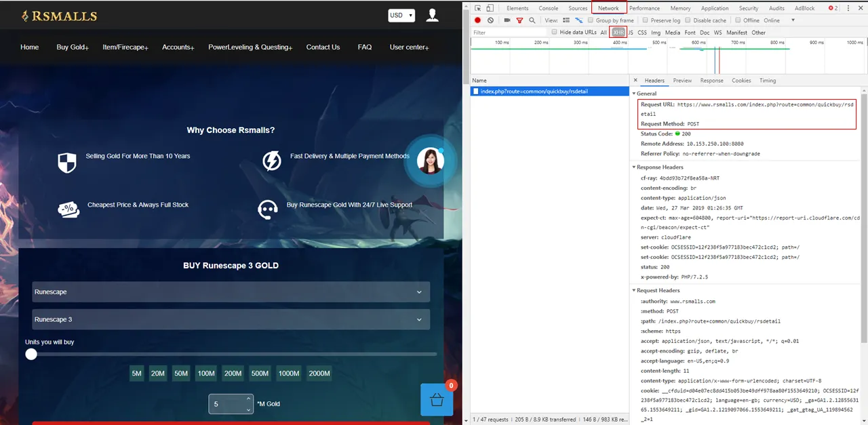Viewport: 868px width, 425px height.
Task: Open the Cookies tab
Action: pyautogui.click(x=741, y=81)
